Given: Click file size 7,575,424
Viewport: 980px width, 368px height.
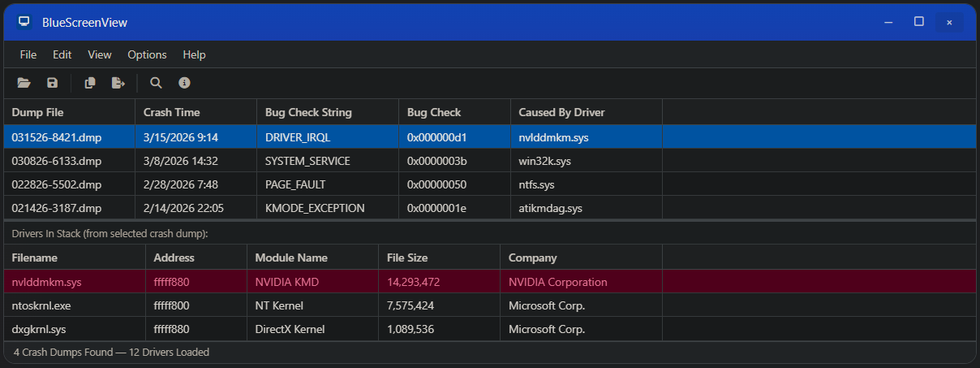Looking at the screenshot, I should coord(410,305).
